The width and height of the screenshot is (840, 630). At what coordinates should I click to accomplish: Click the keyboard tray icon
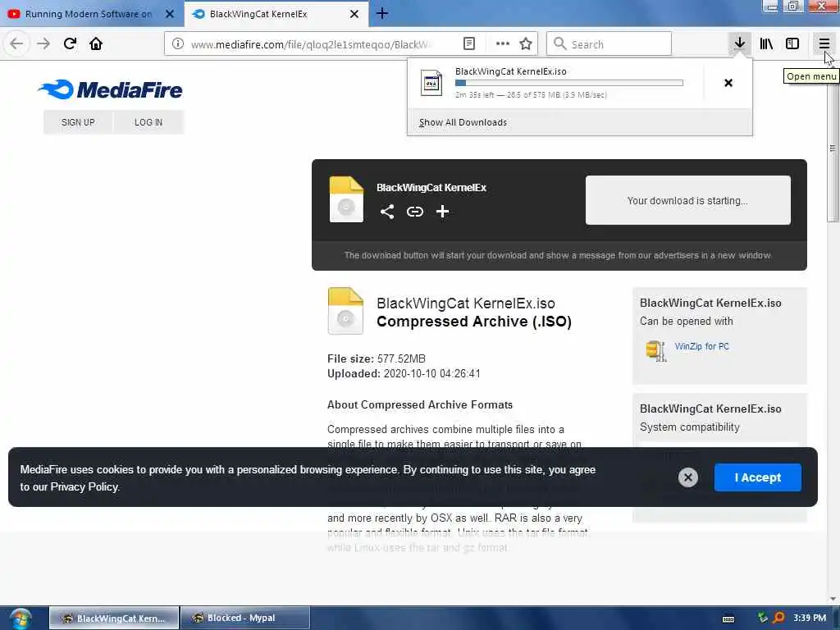click(x=728, y=619)
